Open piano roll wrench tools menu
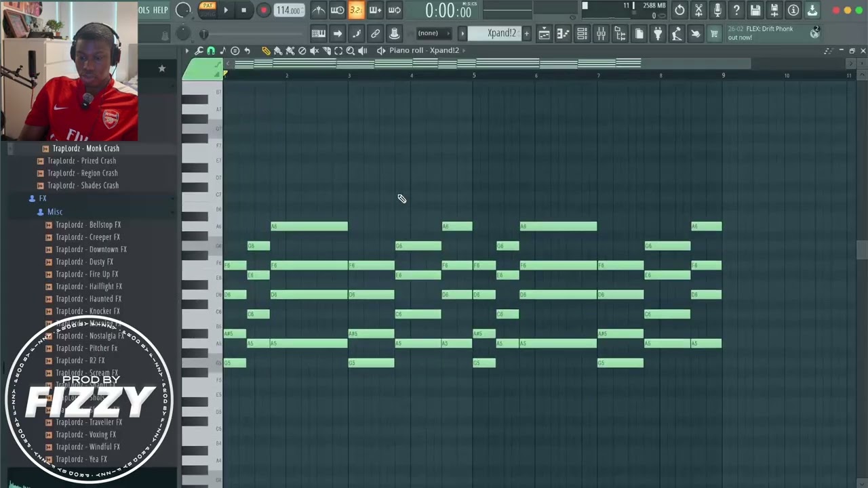The width and height of the screenshot is (868, 488). point(199,51)
